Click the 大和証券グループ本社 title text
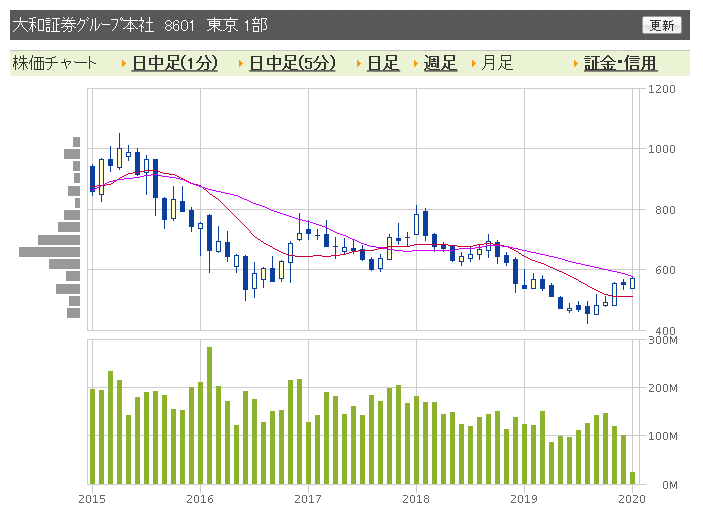 (x=83, y=25)
